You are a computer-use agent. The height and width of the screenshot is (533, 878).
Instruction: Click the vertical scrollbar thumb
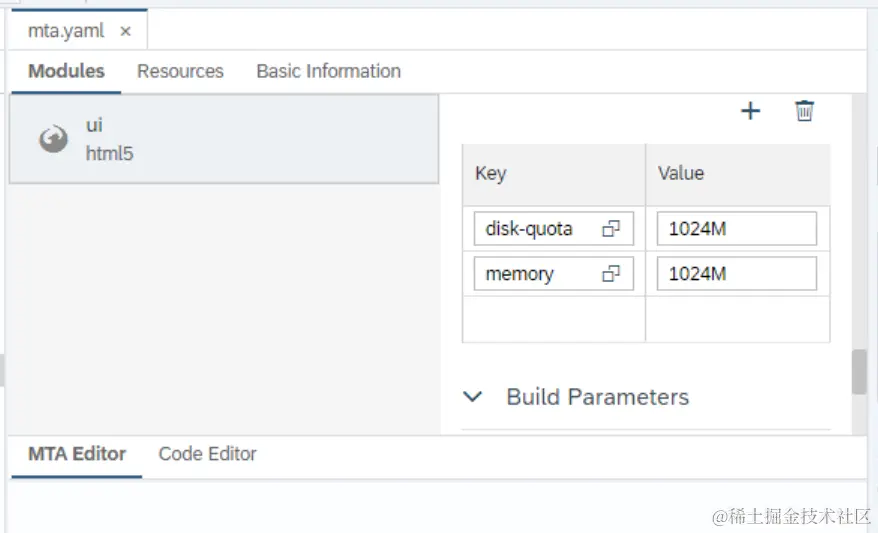[x=858, y=372]
